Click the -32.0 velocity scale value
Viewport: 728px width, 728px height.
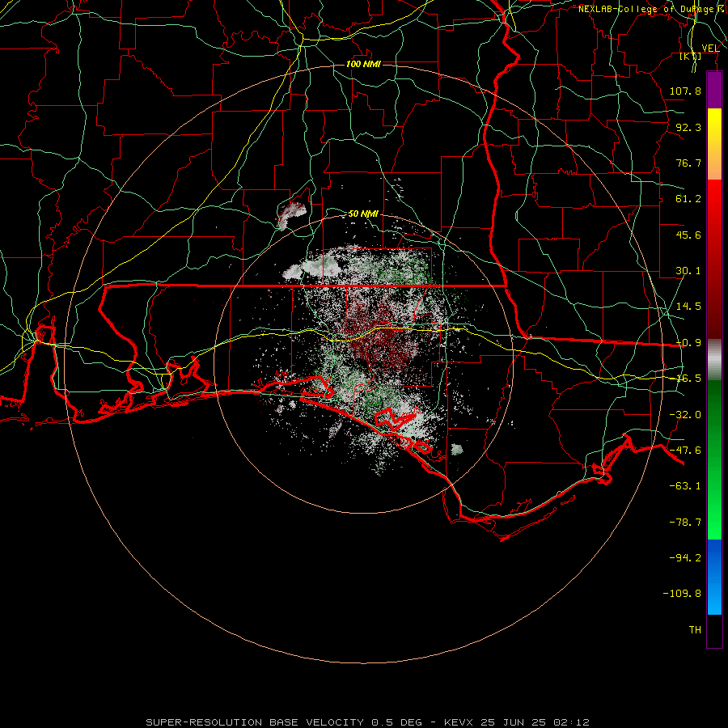point(685,415)
